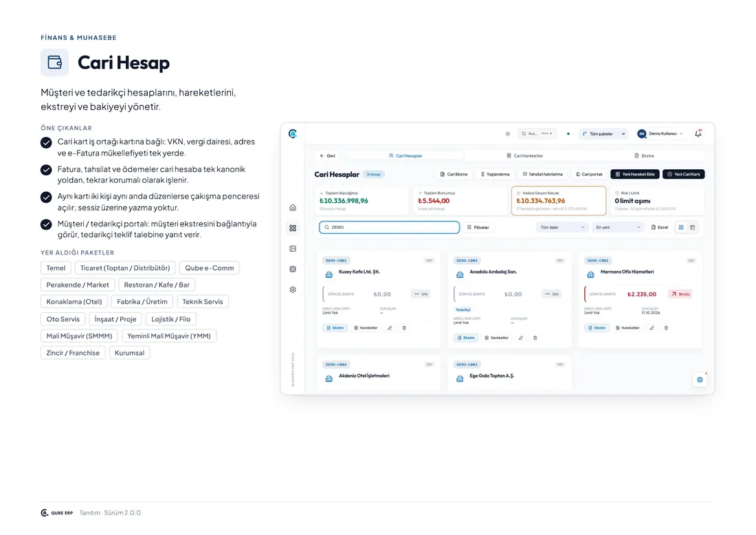756x535 pixels.
Task: Switch to the Cari Hareketler tab
Action: coord(525,156)
